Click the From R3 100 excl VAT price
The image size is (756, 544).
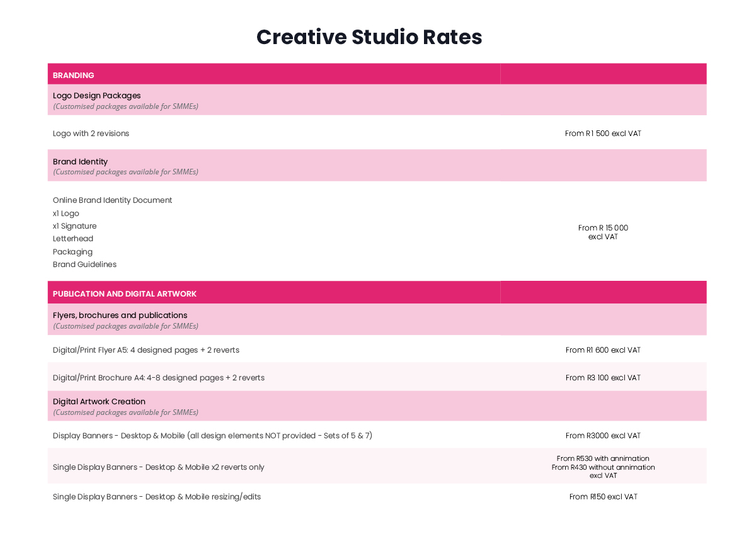(x=603, y=378)
